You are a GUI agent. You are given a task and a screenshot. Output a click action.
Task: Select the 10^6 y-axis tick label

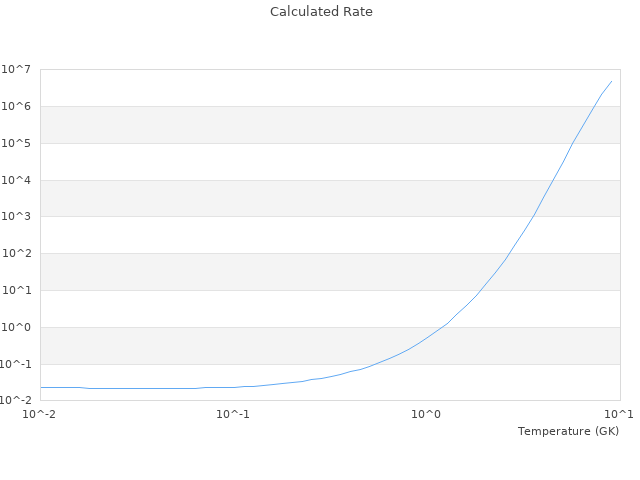pyautogui.click(x=17, y=106)
